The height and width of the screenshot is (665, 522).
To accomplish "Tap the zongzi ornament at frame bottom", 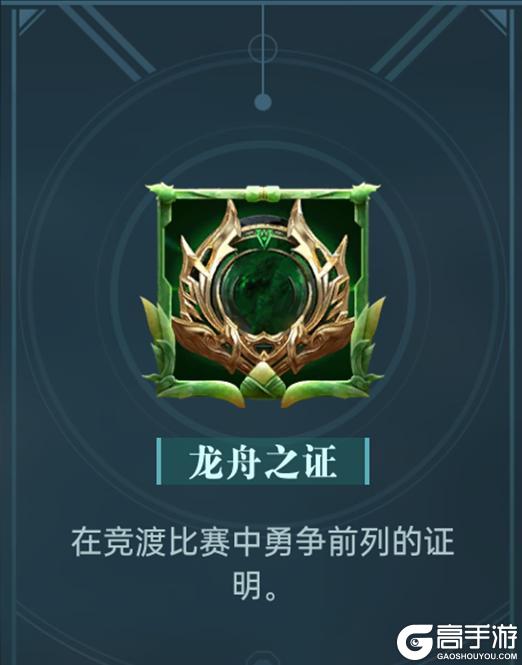I will (x=263, y=381).
